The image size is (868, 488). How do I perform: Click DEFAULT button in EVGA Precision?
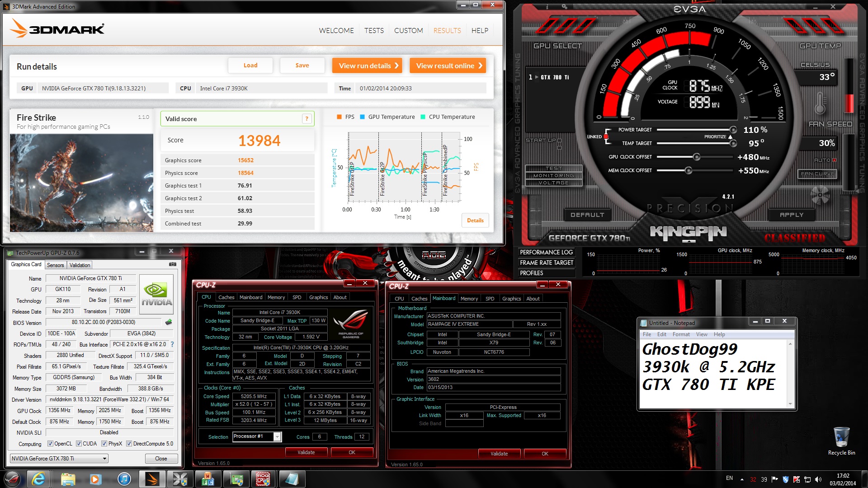coord(587,215)
